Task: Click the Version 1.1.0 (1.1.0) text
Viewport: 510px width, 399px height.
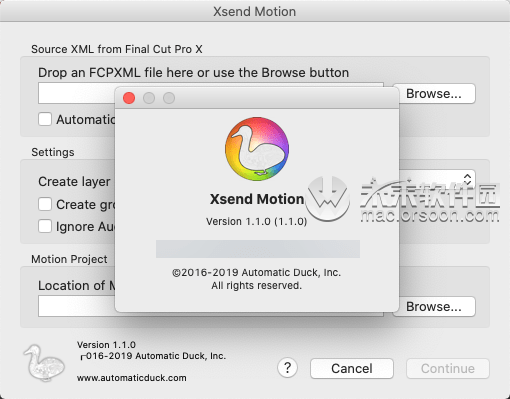Action: click(256, 221)
